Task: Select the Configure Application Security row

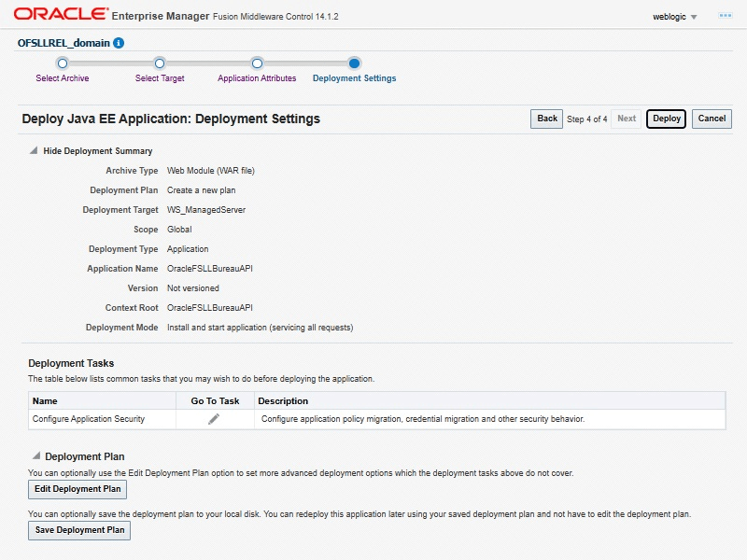Action: coord(89,419)
